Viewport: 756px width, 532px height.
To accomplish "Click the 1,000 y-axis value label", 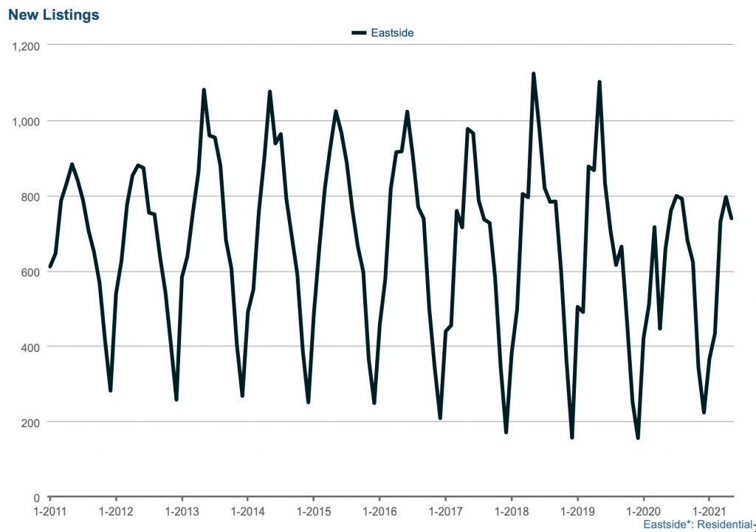I will [x=26, y=121].
